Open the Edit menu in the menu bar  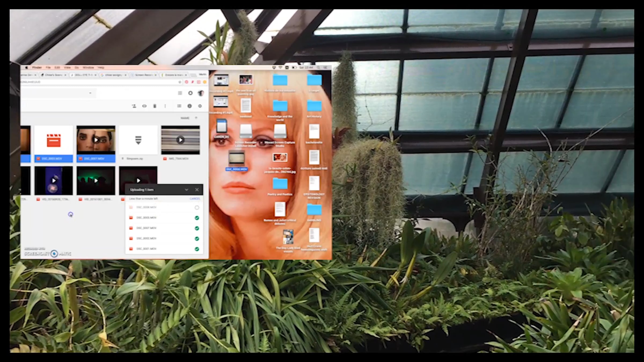tap(57, 68)
